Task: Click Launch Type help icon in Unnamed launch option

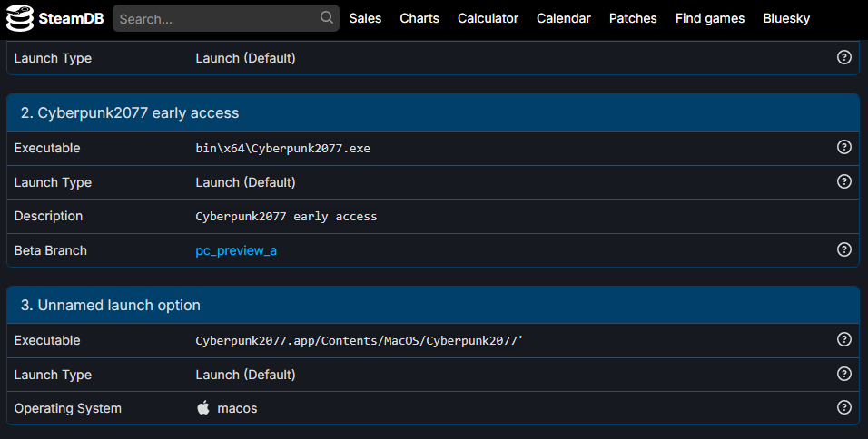Action: (843, 375)
